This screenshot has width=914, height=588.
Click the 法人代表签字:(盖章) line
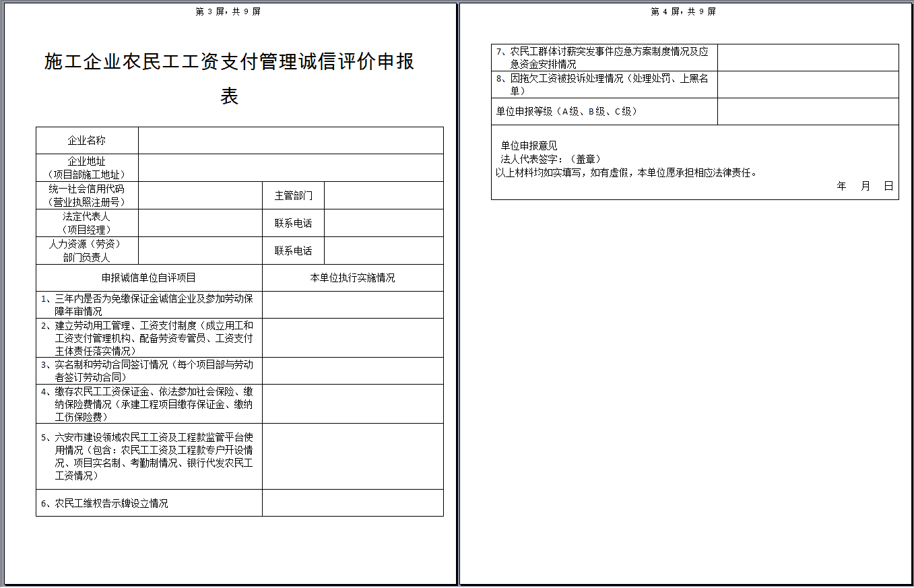pyautogui.click(x=550, y=159)
